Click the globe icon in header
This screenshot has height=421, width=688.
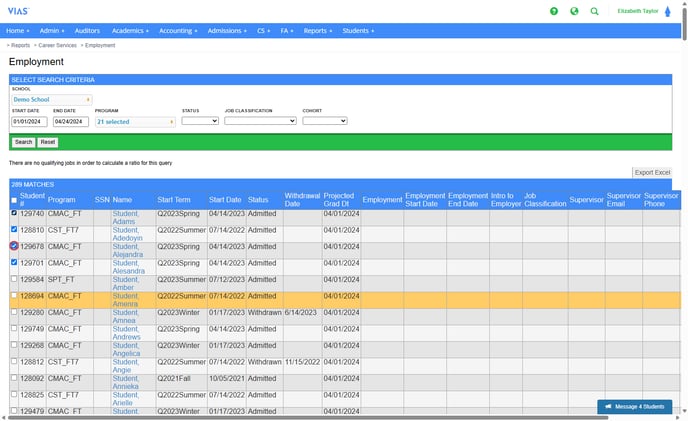coord(574,11)
